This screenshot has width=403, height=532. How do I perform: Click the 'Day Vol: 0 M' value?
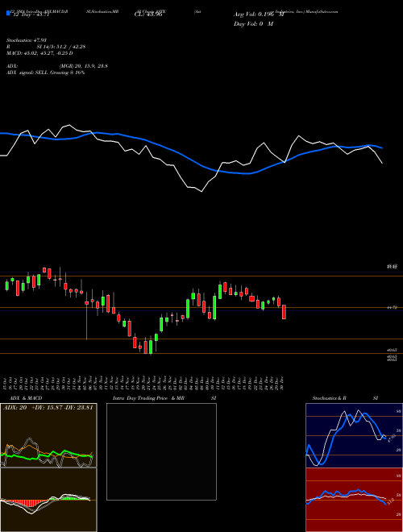tap(253, 23)
